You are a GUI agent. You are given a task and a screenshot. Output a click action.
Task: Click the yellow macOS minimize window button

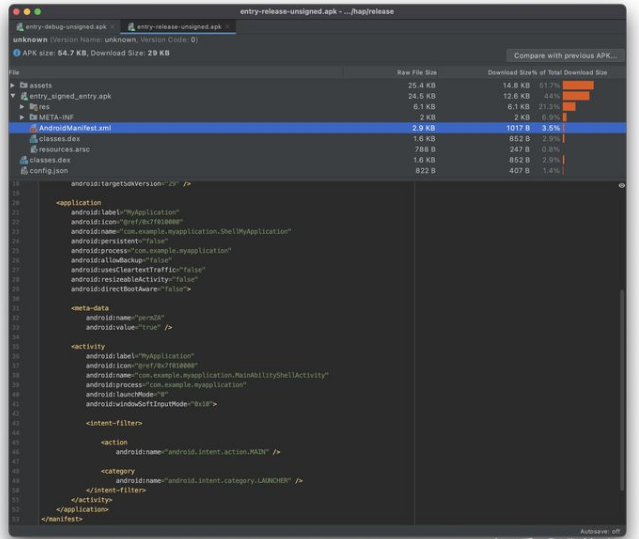tap(27, 11)
